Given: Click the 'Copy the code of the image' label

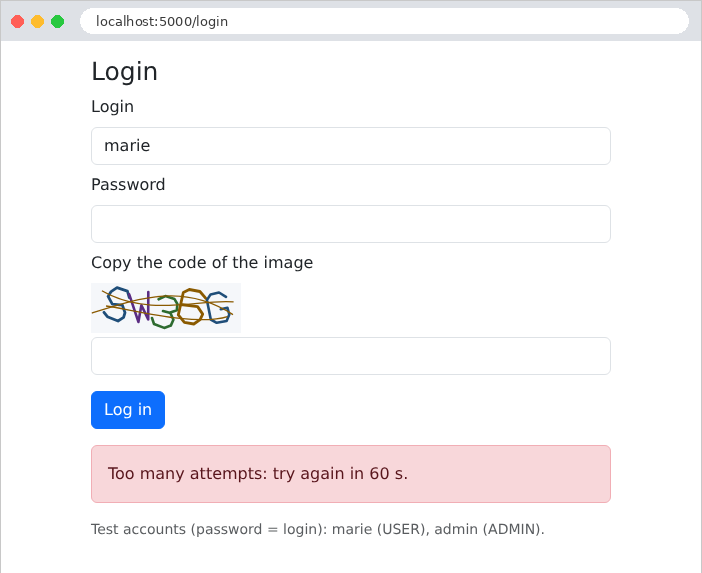Looking at the screenshot, I should pyautogui.click(x=202, y=262).
